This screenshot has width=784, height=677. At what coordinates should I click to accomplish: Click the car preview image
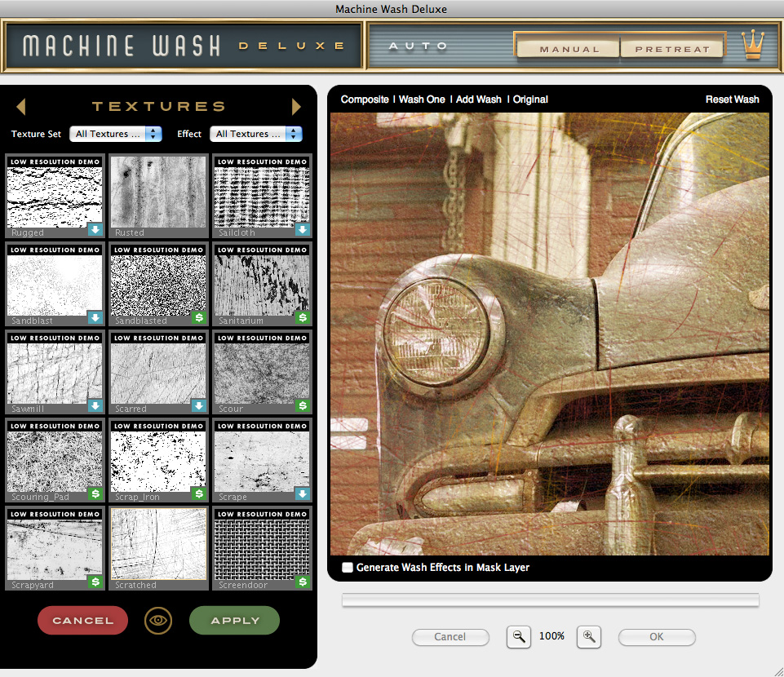(x=550, y=334)
